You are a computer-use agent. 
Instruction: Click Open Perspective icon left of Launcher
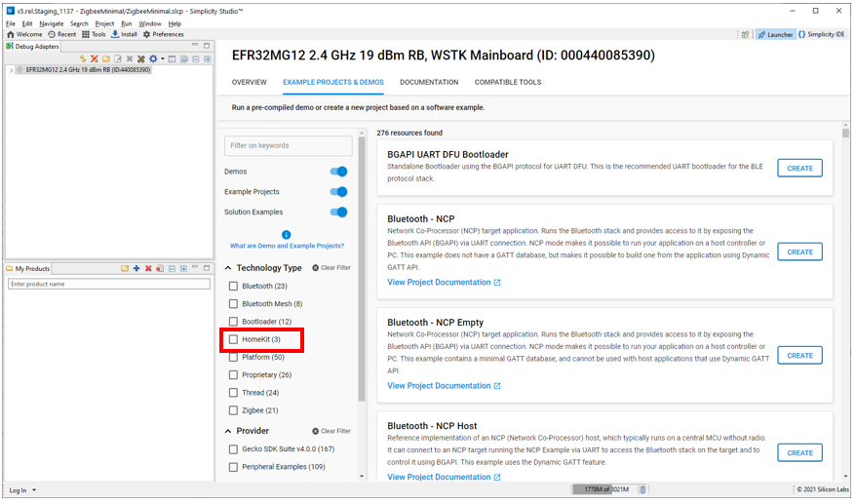pyautogui.click(x=745, y=34)
